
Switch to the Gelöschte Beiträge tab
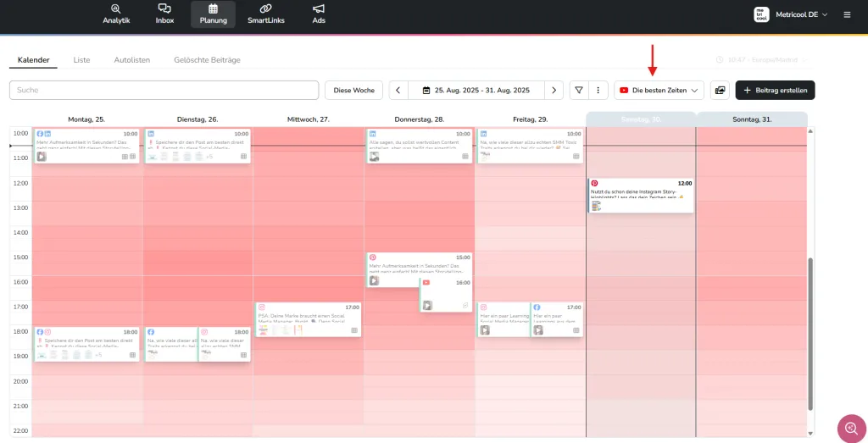tap(207, 60)
